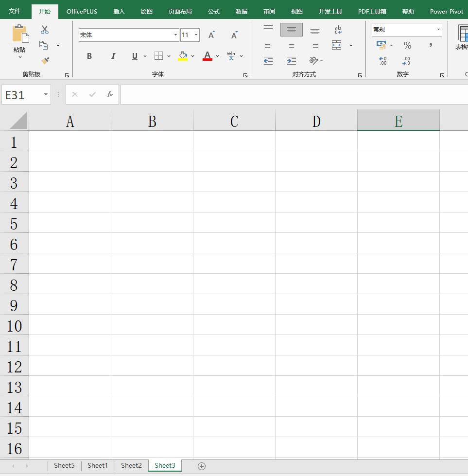Toggle italic formatting
468x476 pixels.
[x=113, y=56]
